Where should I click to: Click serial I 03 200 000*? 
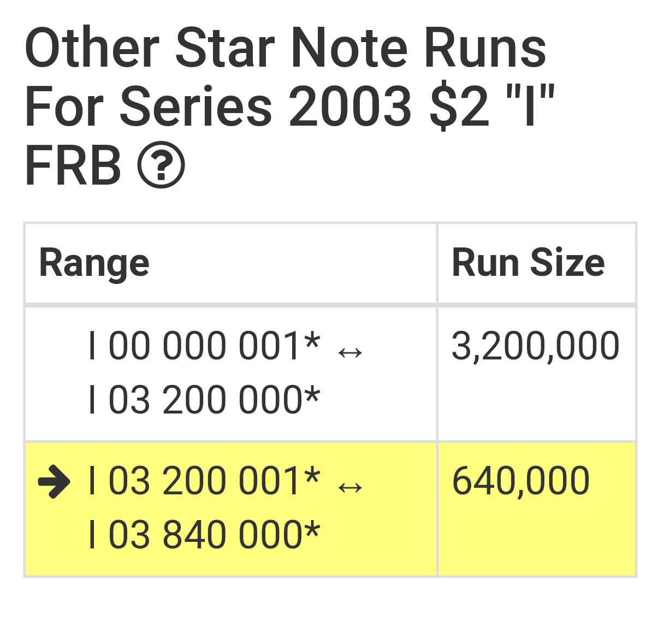tap(205, 399)
